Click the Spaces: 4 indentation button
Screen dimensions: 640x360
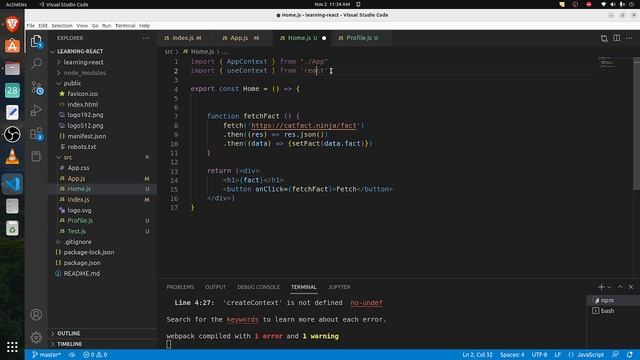coord(512,355)
